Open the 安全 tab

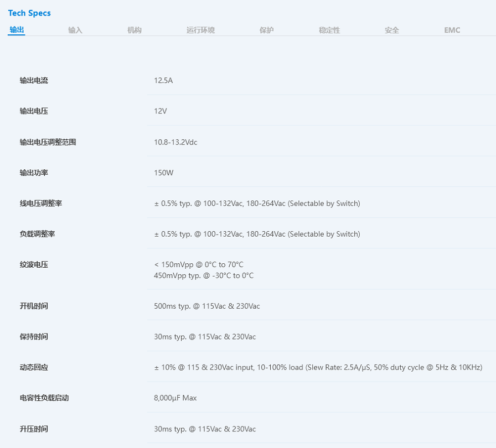click(392, 30)
